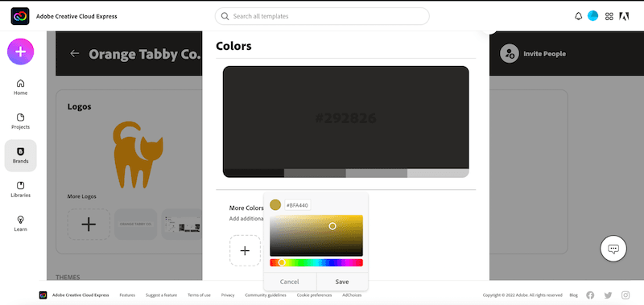Click the Adobe Creative Cloud Express logo
644x305 pixels.
(19, 16)
